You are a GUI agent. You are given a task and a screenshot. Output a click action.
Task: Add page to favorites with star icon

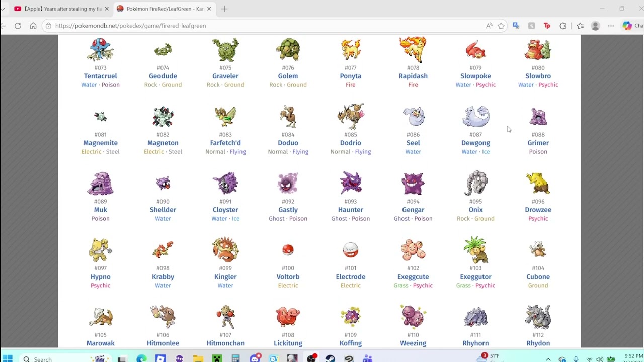[501, 26]
